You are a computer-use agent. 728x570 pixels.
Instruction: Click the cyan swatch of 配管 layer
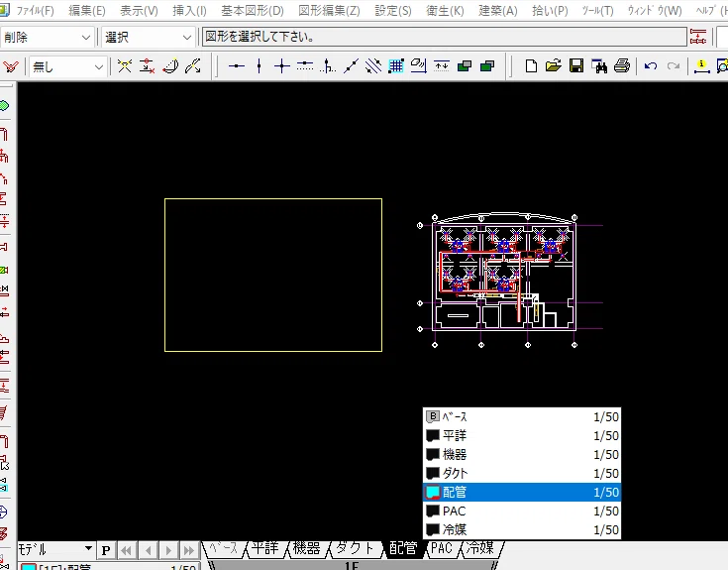click(433, 492)
